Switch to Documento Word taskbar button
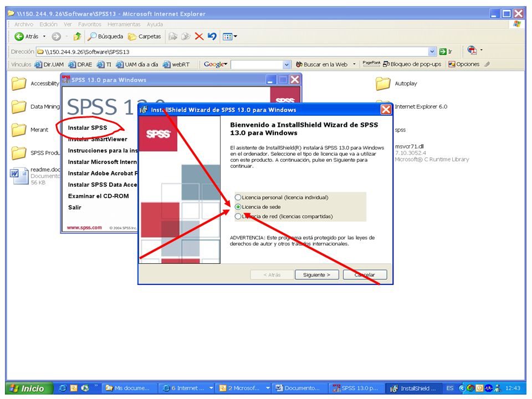 tap(300, 388)
